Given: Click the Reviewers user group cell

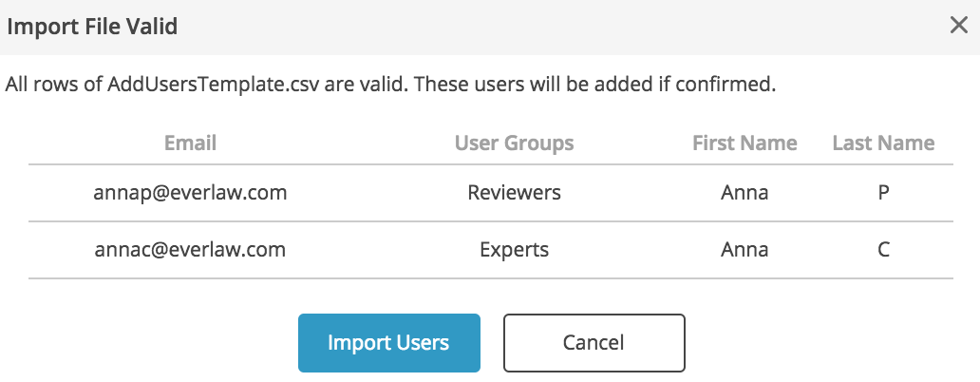Looking at the screenshot, I should [x=514, y=192].
